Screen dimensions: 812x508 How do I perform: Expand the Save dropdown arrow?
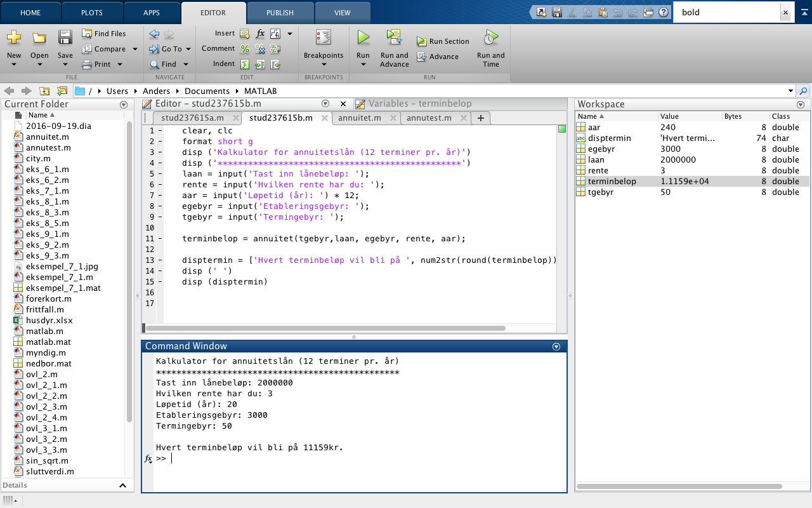click(65, 65)
